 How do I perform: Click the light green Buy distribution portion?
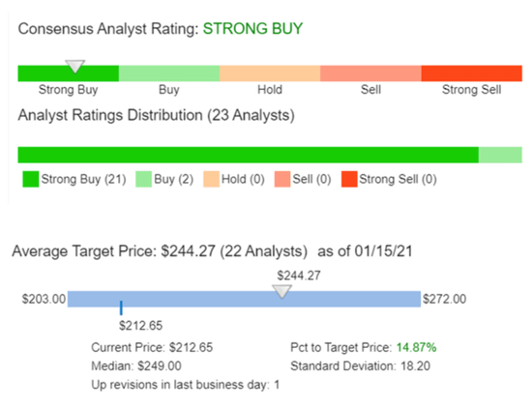pyautogui.click(x=500, y=155)
